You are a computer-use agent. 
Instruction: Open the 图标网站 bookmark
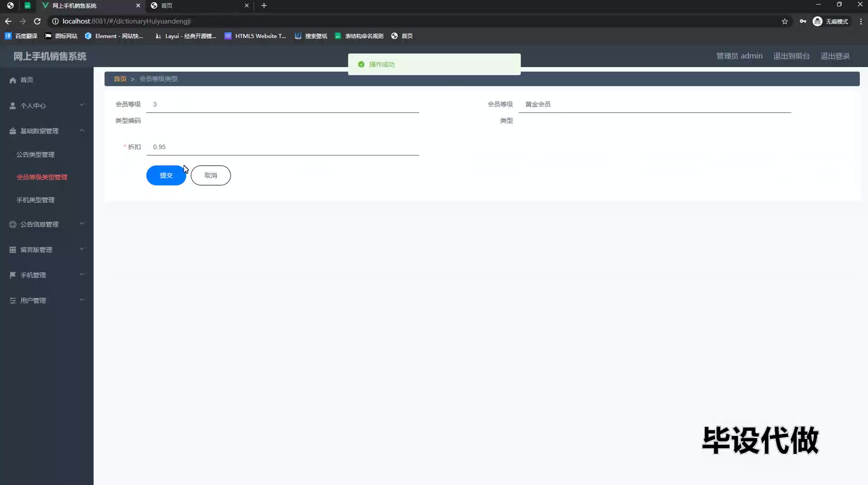click(x=61, y=36)
